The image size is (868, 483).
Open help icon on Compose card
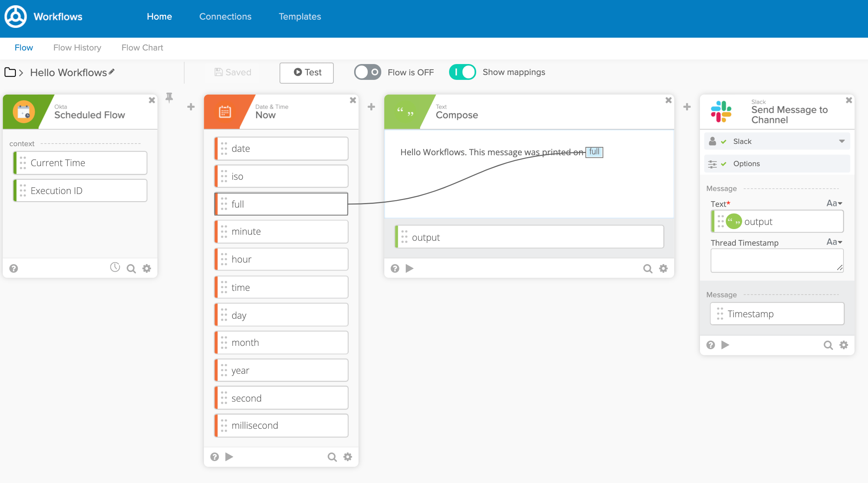[395, 268]
